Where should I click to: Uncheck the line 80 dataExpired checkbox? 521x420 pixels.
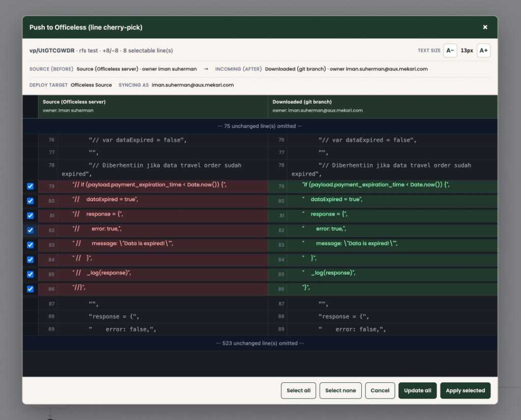coord(30,201)
